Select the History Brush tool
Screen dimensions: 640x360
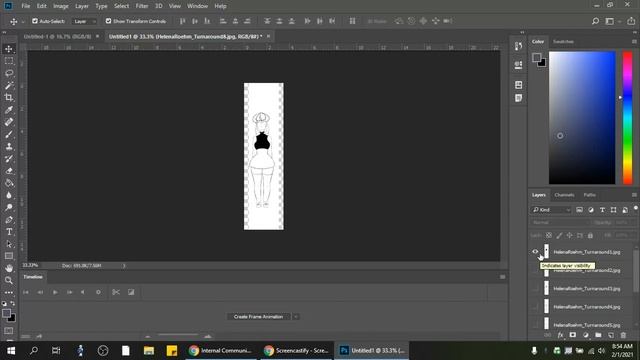tap(9, 159)
